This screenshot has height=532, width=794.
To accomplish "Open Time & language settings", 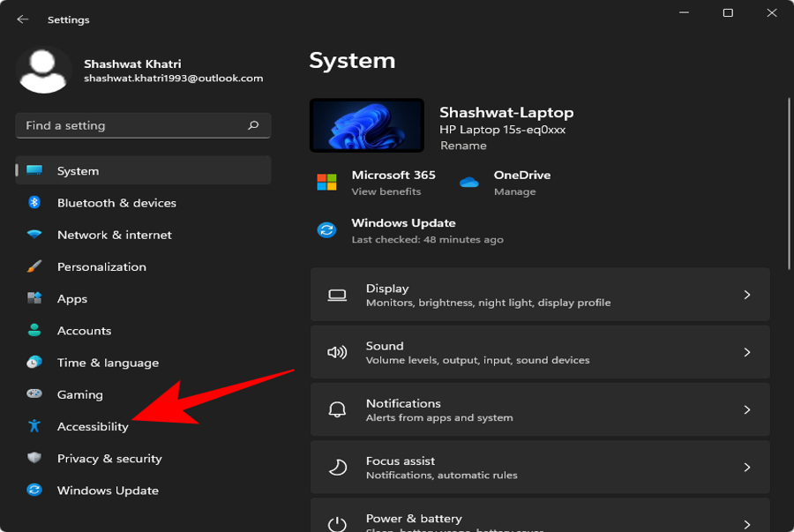I will 143,363.
